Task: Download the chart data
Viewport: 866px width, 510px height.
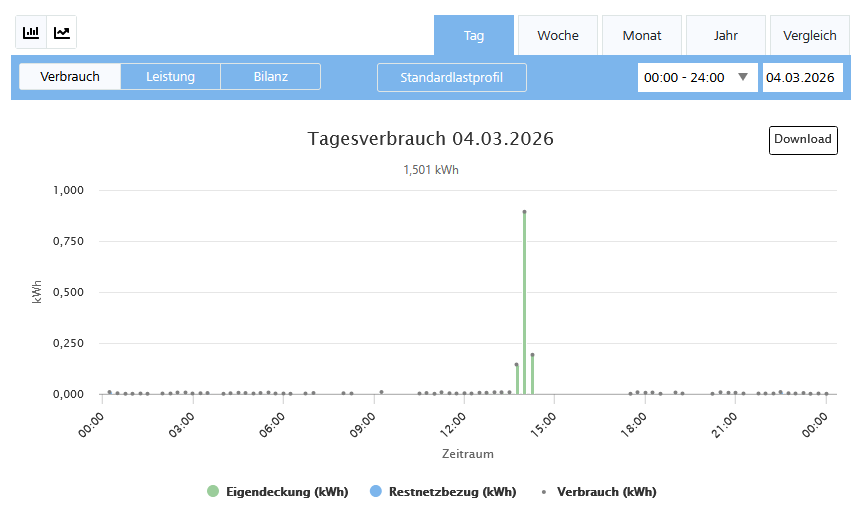Action: (x=803, y=140)
